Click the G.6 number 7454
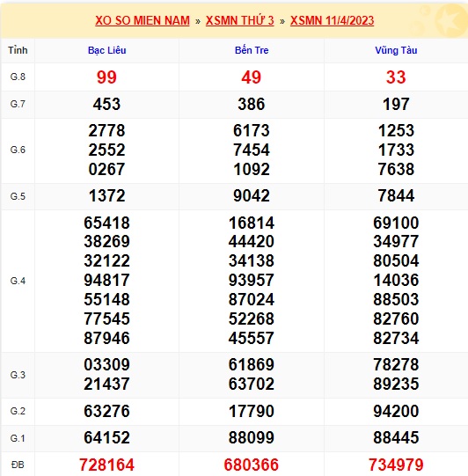Image resolution: width=468 pixels, height=476 pixels. pos(252,150)
